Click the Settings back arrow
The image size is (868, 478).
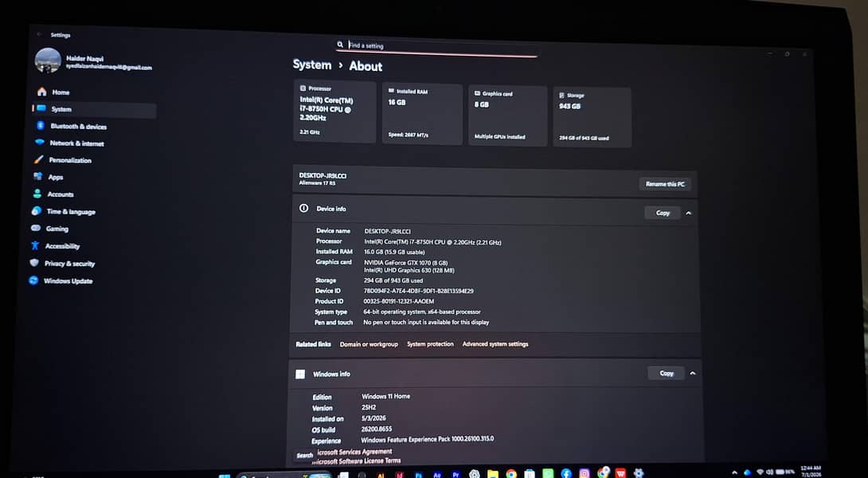pyautogui.click(x=39, y=34)
